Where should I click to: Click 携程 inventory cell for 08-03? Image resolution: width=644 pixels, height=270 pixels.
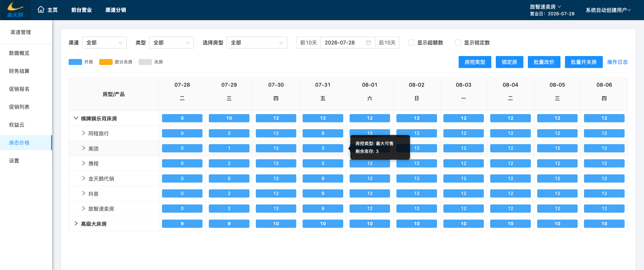tap(464, 163)
